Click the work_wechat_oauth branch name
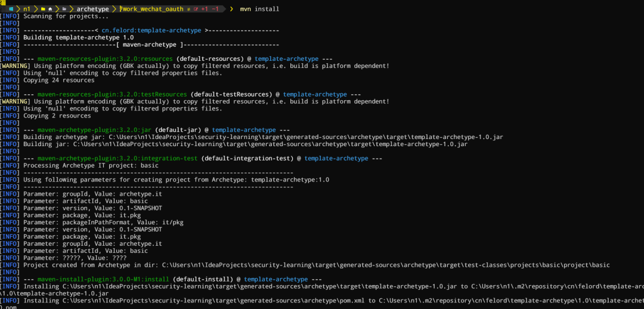Image resolution: width=644 pixels, height=309 pixels. [153, 9]
